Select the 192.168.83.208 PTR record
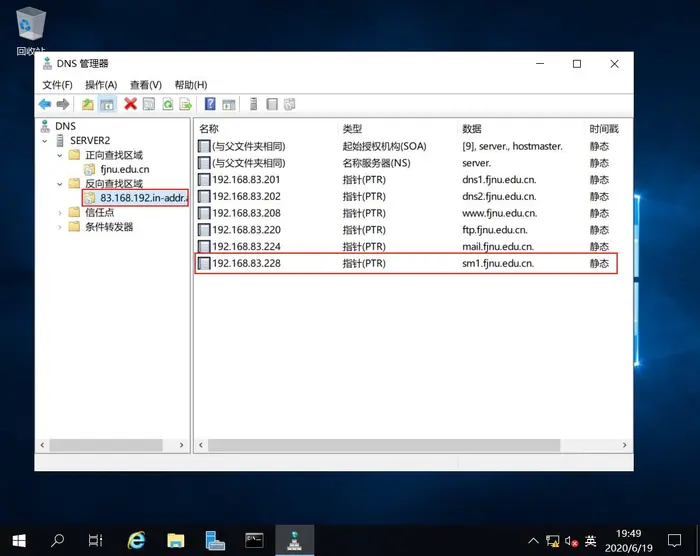The image size is (700, 556). (x=406, y=213)
